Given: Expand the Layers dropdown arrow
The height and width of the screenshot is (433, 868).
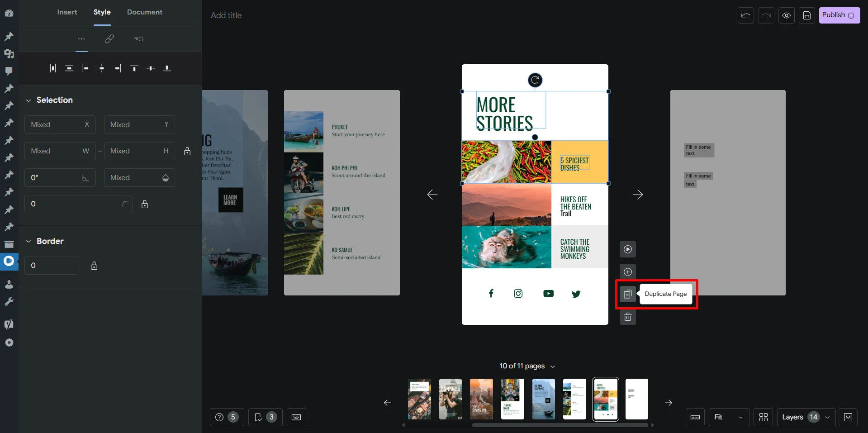Looking at the screenshot, I should click(x=828, y=417).
